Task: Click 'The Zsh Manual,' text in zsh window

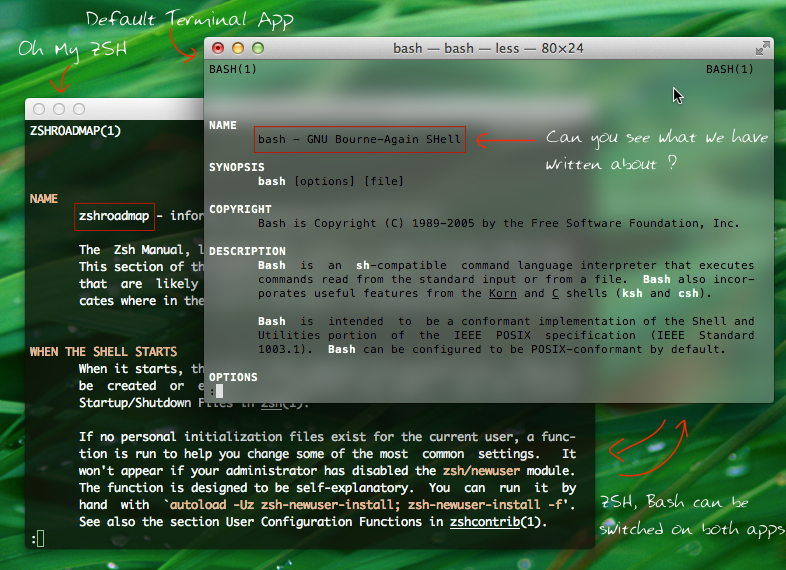Action: (134, 250)
